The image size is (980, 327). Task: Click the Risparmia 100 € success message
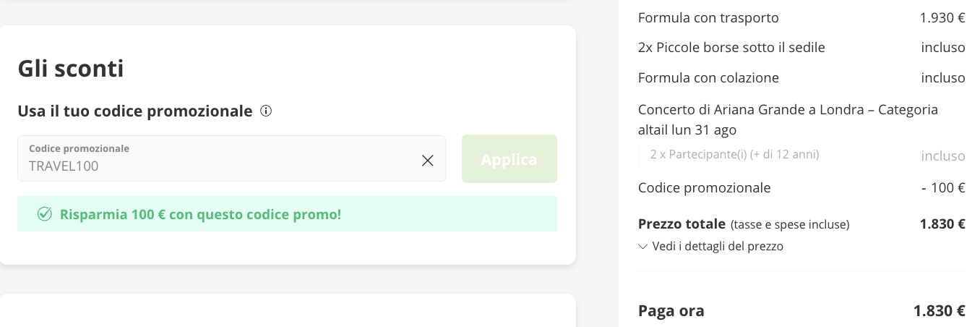200,214
